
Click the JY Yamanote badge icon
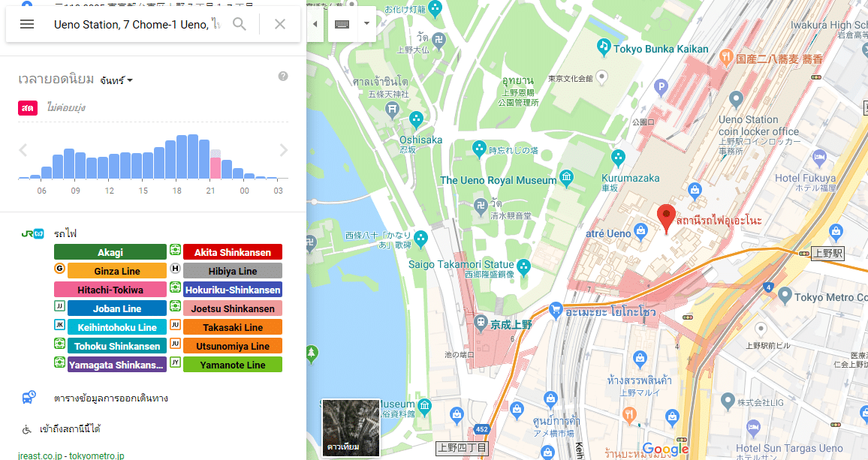175,362
